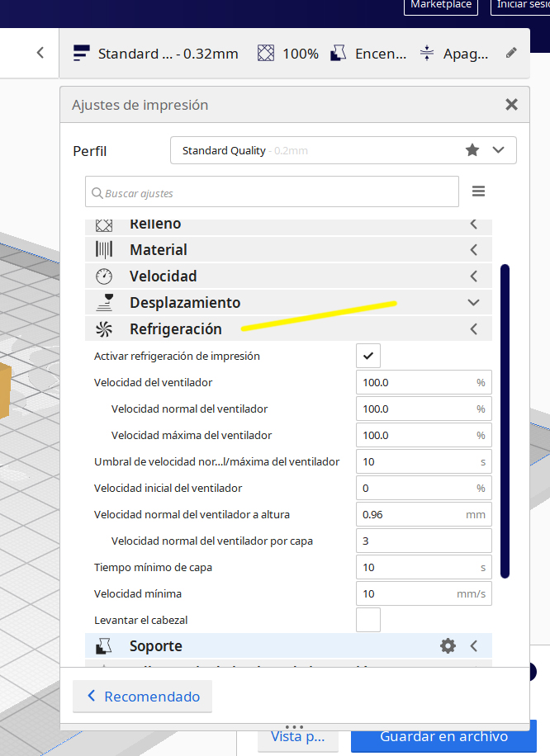Click the adhesion icon in summary bar

(x=426, y=53)
